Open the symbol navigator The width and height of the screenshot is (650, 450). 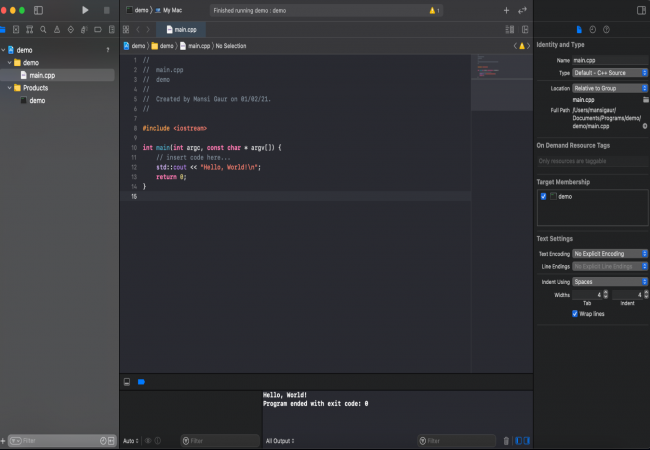click(29, 29)
